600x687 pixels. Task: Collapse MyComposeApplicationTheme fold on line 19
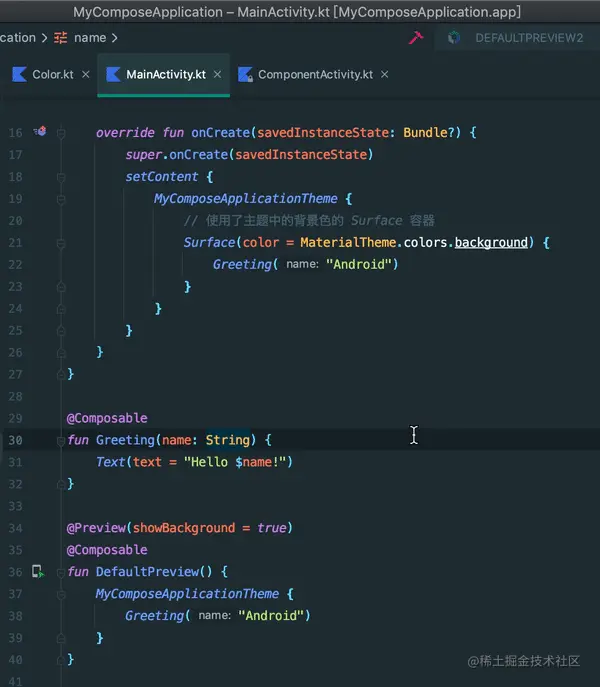61,199
